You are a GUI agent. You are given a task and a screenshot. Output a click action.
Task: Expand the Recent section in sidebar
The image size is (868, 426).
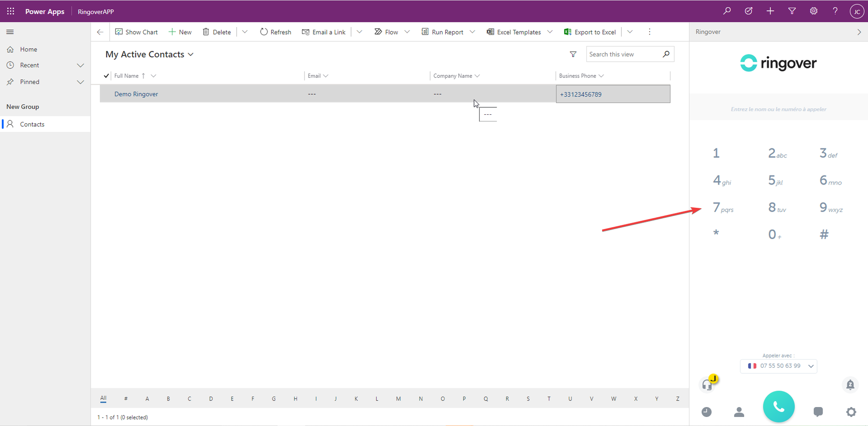point(80,65)
